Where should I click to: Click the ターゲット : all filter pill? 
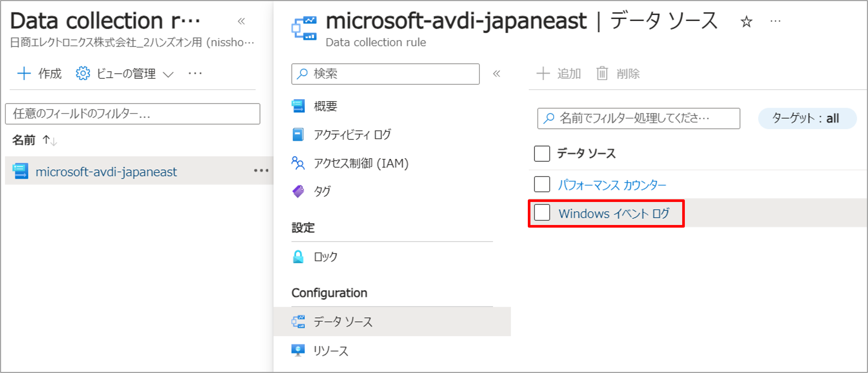point(807,118)
